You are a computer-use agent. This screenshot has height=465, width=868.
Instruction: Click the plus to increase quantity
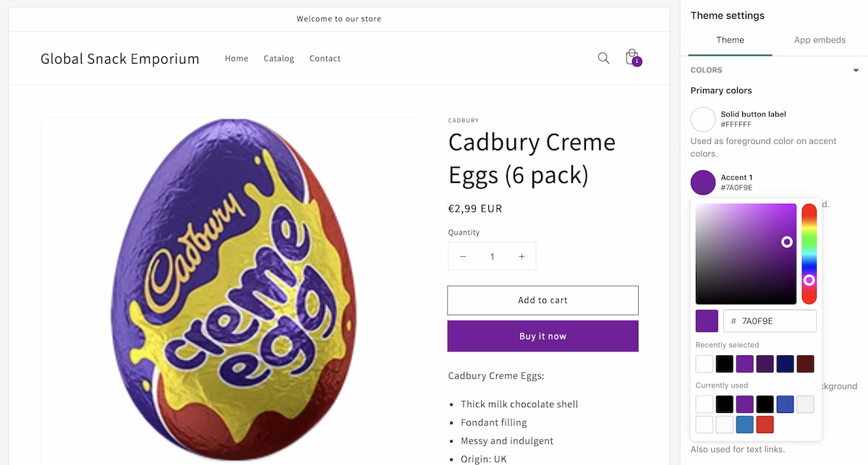tap(522, 256)
